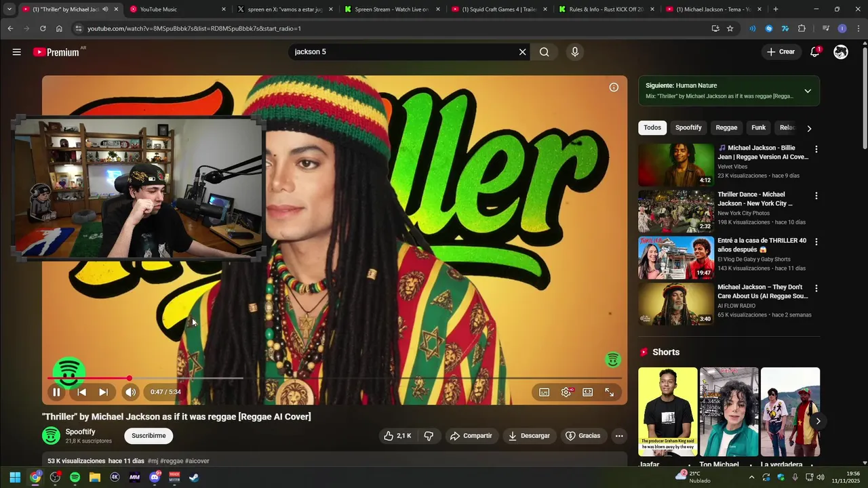The width and height of the screenshot is (868, 488).
Task: Mute the video volume
Action: click(130, 392)
